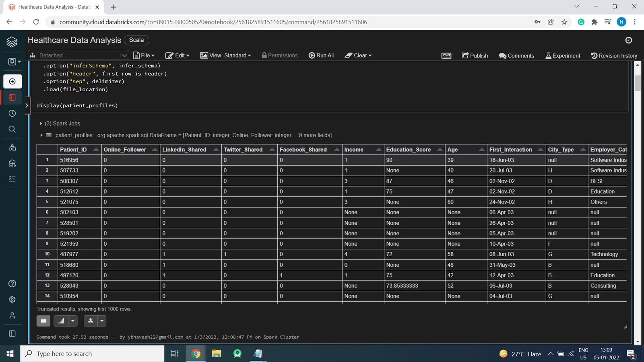Switch to table view of results
The height and width of the screenshot is (362, 644).
(x=43, y=321)
